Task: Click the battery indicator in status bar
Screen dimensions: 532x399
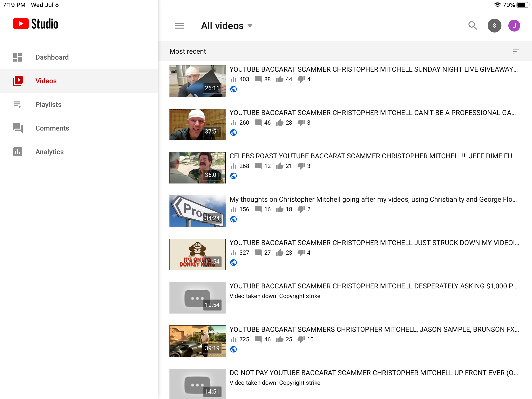Action: click(523, 5)
